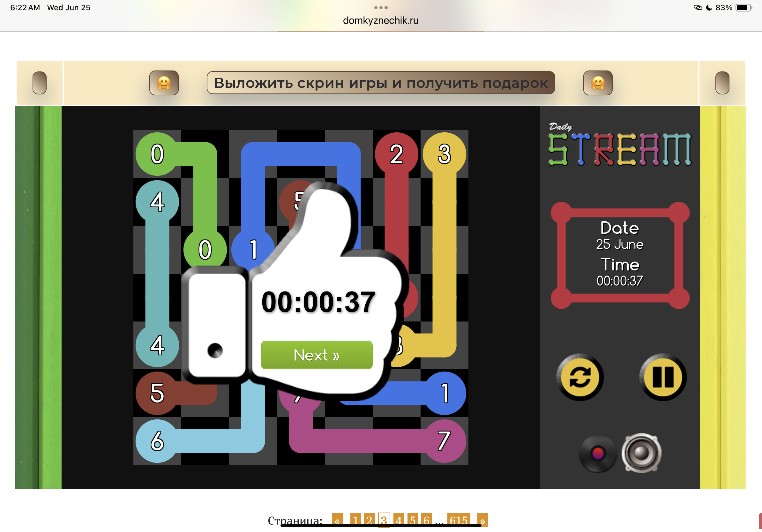Click the 00:00:37 time on thumbs-up

tap(318, 302)
